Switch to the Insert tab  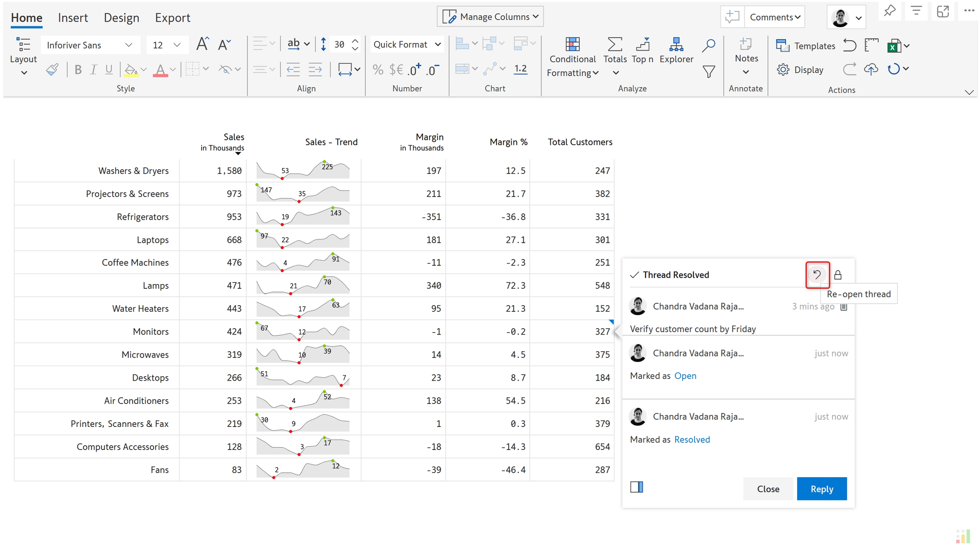point(73,17)
